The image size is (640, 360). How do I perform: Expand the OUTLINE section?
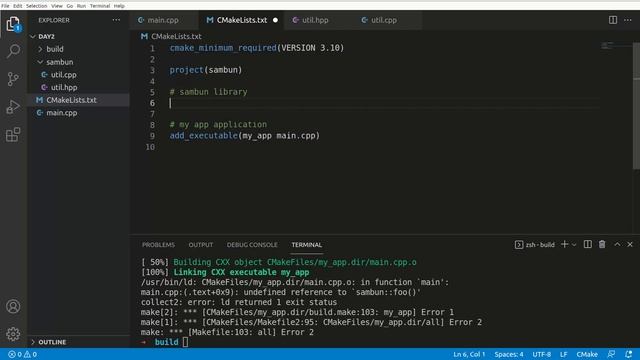pos(52,342)
